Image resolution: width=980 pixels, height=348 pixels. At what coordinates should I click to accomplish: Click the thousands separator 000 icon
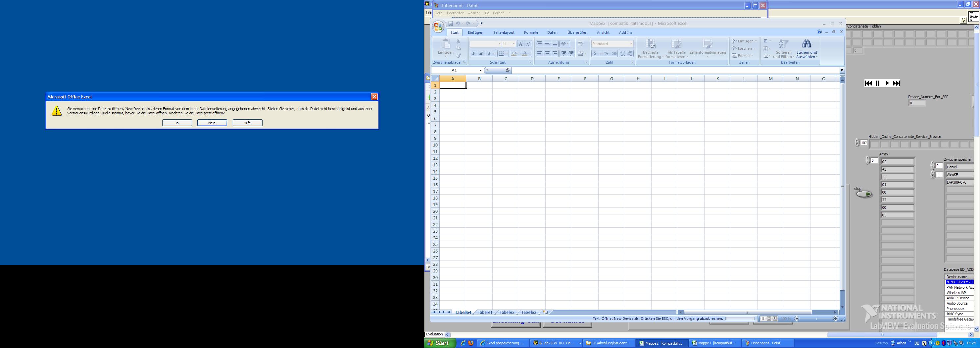click(x=614, y=54)
